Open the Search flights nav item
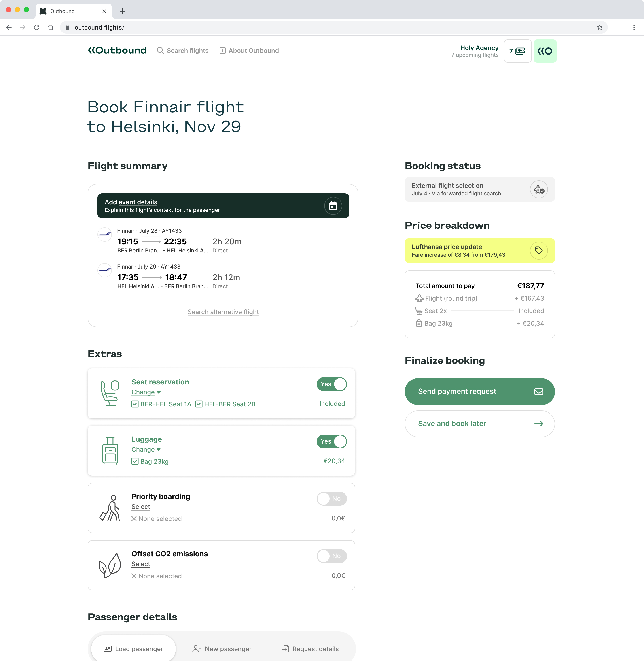Image resolution: width=644 pixels, height=661 pixels. tap(183, 50)
